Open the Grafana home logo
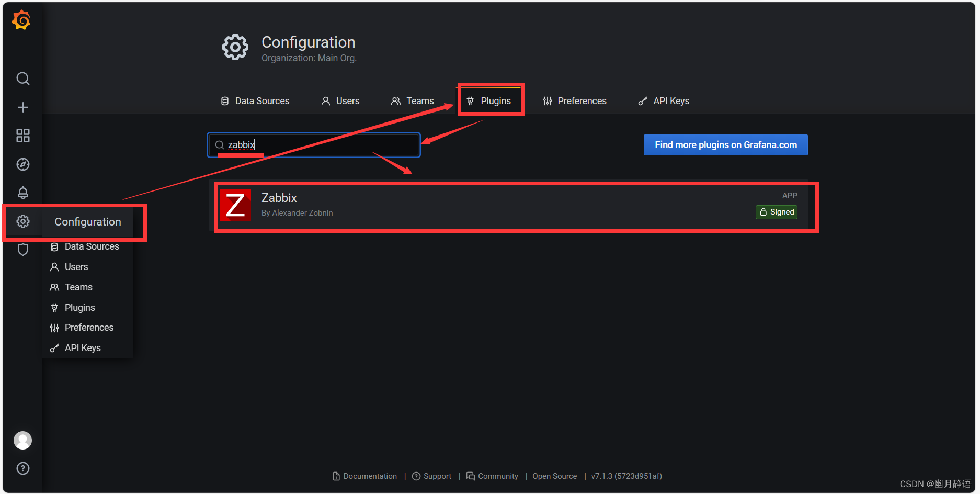The width and height of the screenshot is (980, 494). pyautogui.click(x=22, y=20)
